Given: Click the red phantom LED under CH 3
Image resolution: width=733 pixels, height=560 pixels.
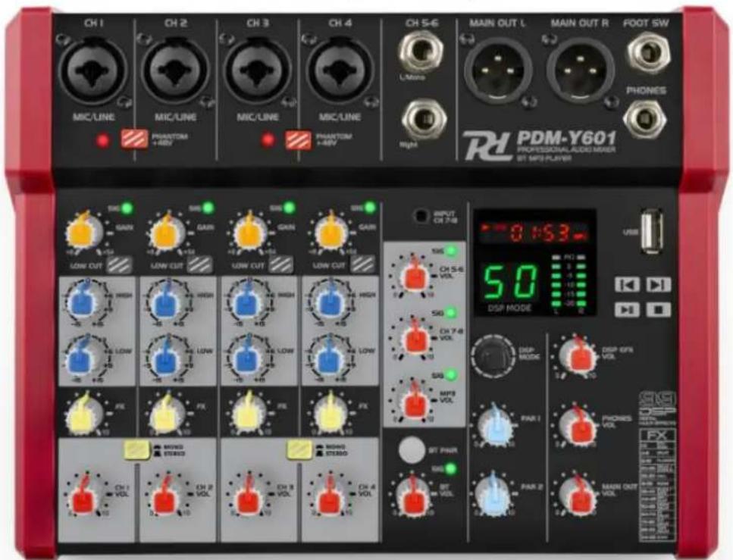Looking at the screenshot, I should 268,139.
